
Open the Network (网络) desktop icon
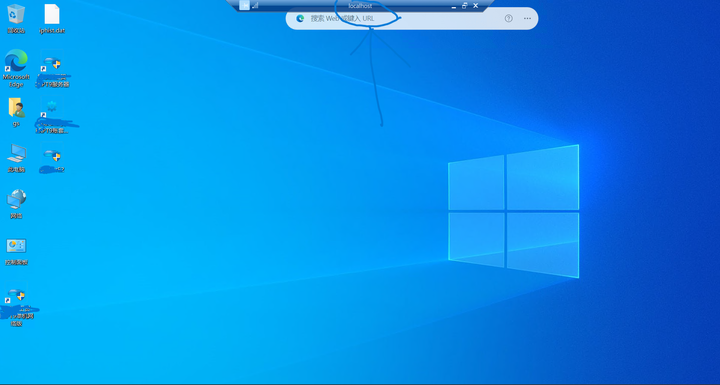point(17,204)
